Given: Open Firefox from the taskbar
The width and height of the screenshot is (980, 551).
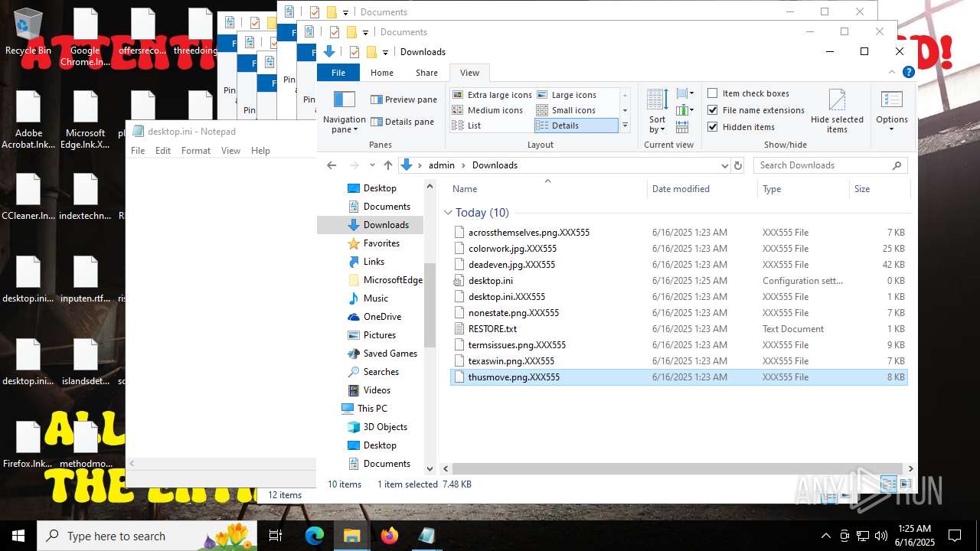Looking at the screenshot, I should coord(390,536).
